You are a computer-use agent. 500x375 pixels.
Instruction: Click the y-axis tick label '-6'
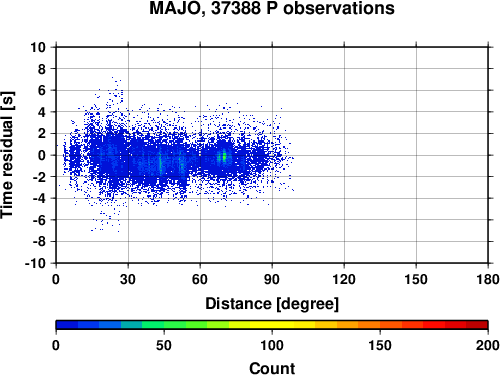coord(39,220)
